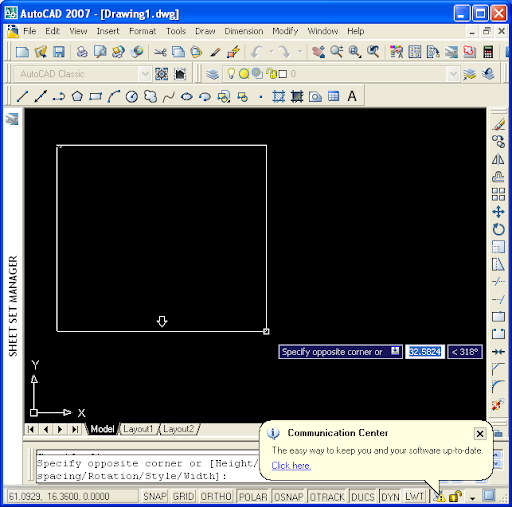The height and width of the screenshot is (507, 512).
Task: Click the Plot printer icon
Action: pyautogui.click(x=82, y=52)
